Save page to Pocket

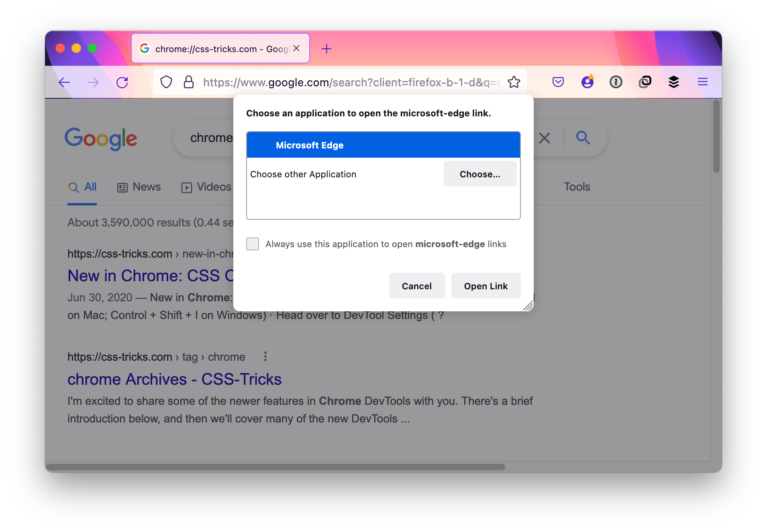[x=558, y=82]
